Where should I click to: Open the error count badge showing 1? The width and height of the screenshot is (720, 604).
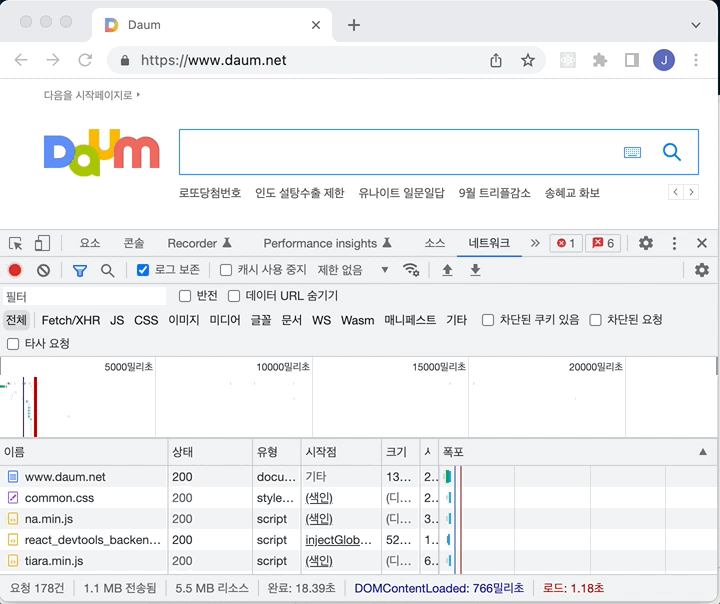pos(566,243)
